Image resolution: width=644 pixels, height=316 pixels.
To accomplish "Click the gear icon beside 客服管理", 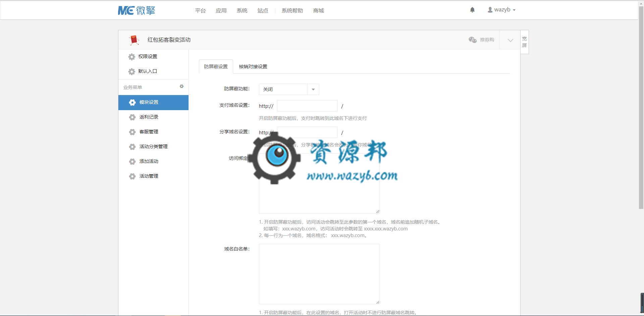I will pos(132,132).
